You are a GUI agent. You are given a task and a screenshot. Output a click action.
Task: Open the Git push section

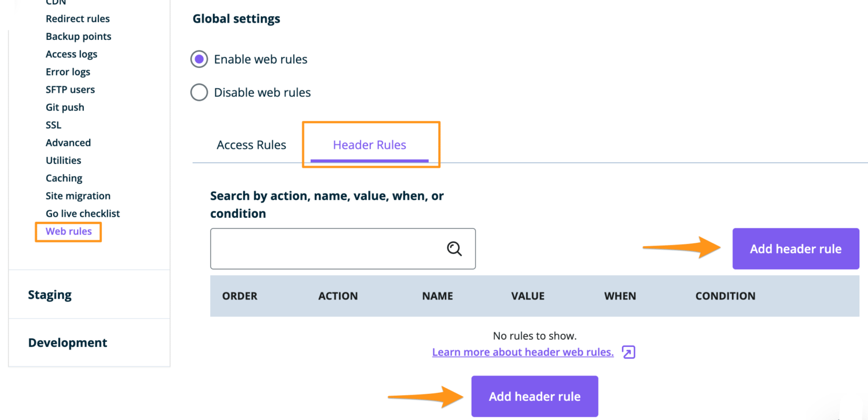65,107
